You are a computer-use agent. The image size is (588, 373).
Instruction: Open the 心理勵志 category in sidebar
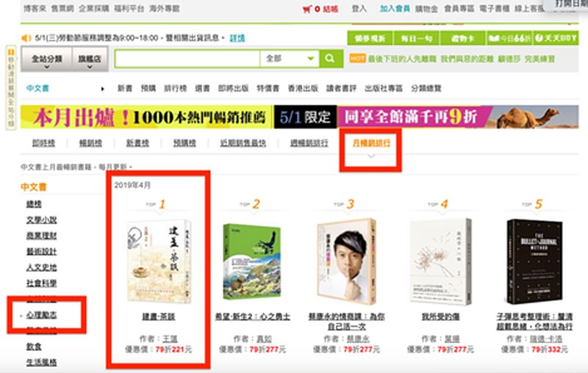pyautogui.click(x=42, y=315)
